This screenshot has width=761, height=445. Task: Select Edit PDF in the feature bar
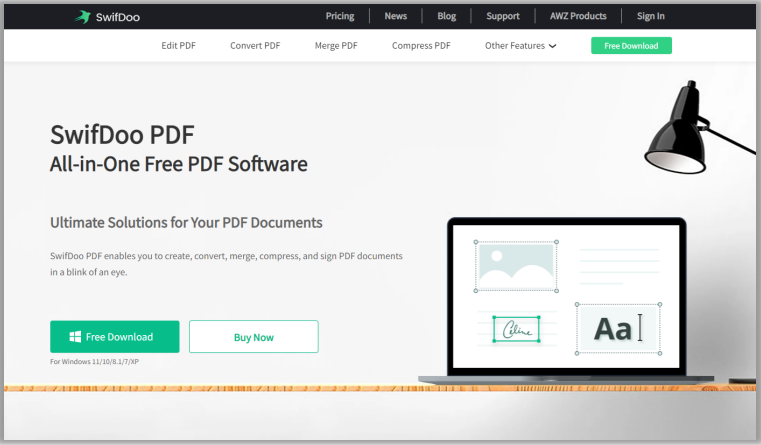point(178,46)
